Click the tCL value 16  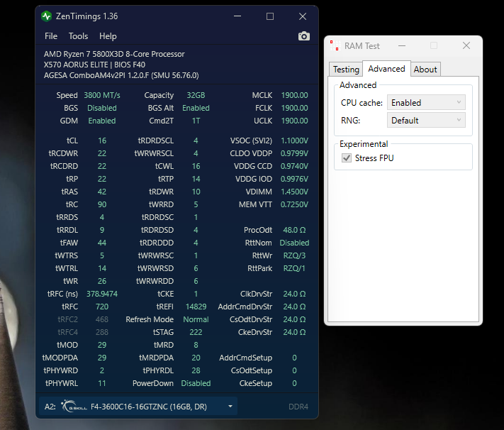[102, 140]
